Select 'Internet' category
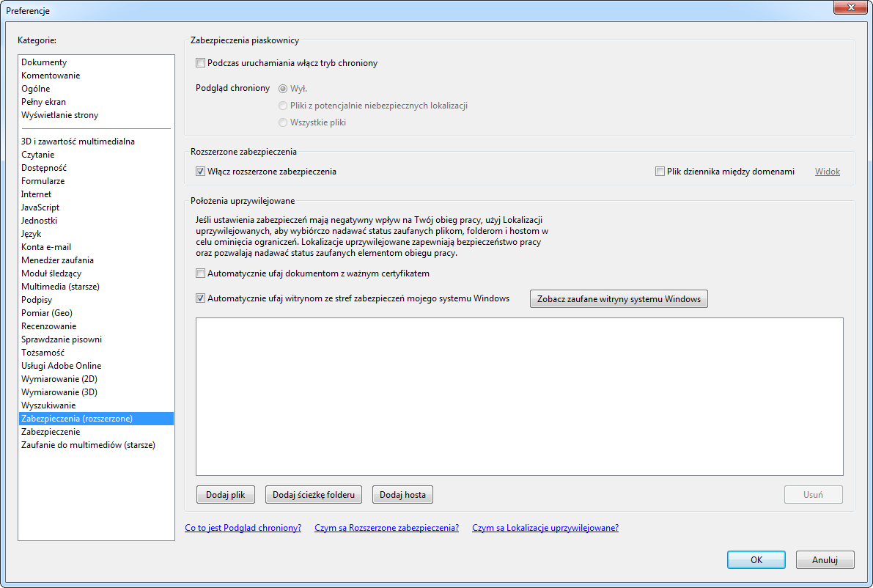 96,194
